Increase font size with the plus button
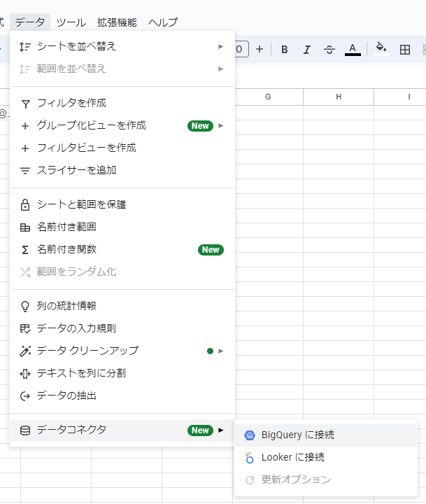The image size is (426, 504). pyautogui.click(x=260, y=49)
